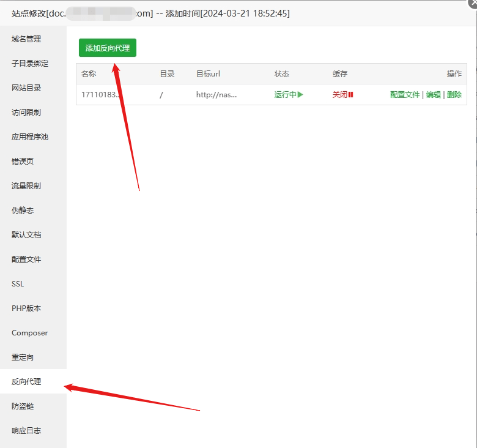
Task: Open the SSL settings tab
Action: [x=18, y=284]
